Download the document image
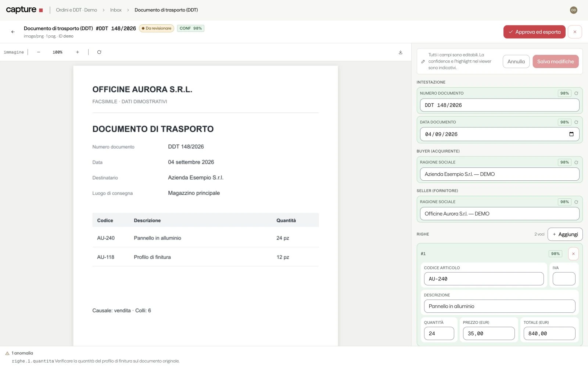This screenshot has height=368, width=588. click(401, 52)
